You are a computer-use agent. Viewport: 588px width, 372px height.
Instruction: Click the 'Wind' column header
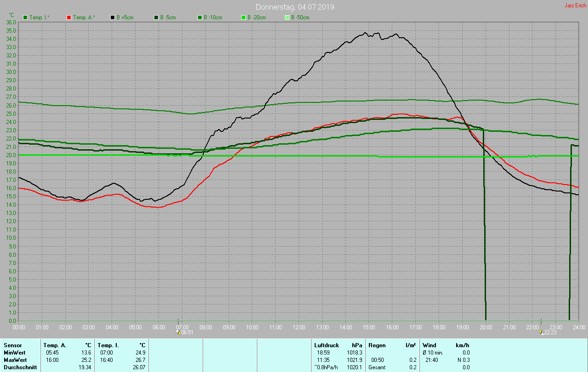click(x=429, y=345)
